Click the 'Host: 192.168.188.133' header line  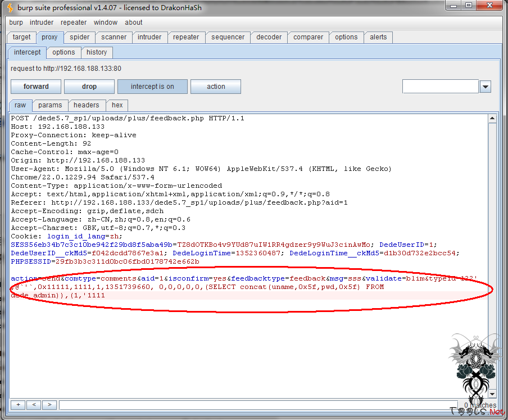58,127
